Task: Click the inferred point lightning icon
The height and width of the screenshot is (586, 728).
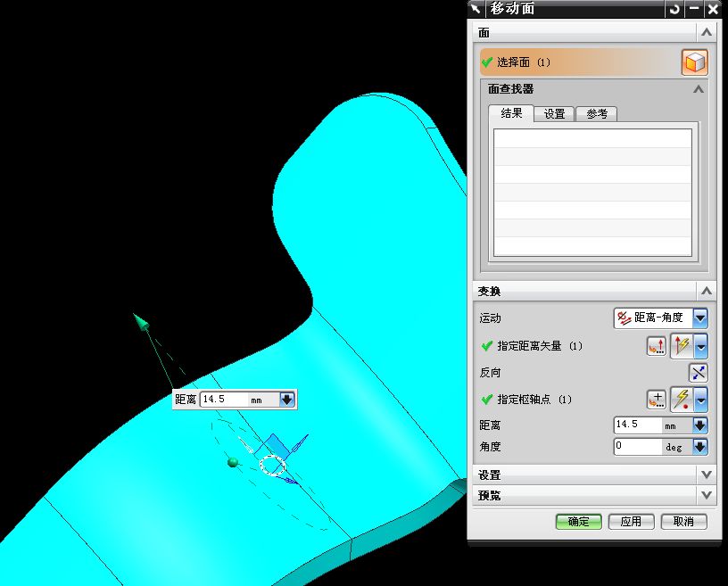Action: 682,400
